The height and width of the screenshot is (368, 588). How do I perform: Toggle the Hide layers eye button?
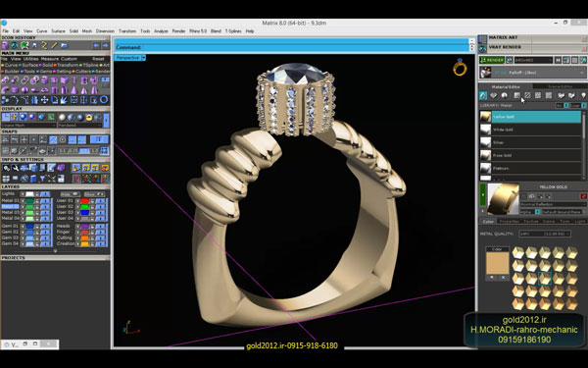[x=71, y=194]
